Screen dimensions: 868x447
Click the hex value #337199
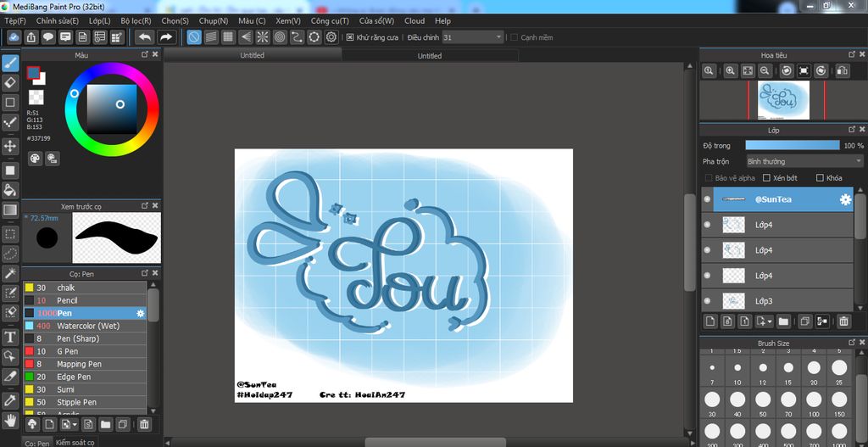[x=38, y=138]
